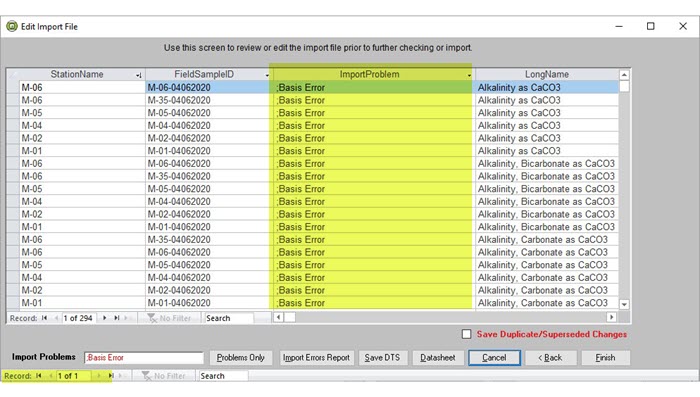Viewport: 700px width, 397px height.
Task: Click new record button in 1 of 294 navigator
Action: [126, 318]
